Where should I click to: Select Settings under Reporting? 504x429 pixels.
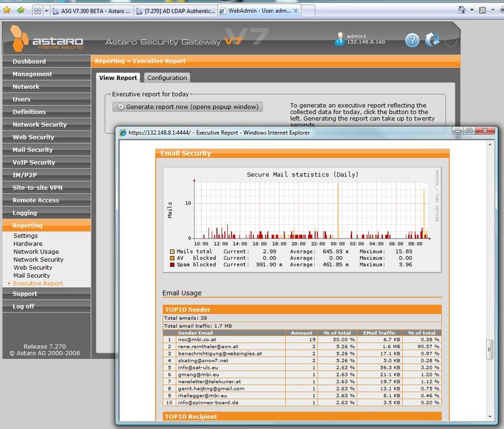(x=26, y=236)
